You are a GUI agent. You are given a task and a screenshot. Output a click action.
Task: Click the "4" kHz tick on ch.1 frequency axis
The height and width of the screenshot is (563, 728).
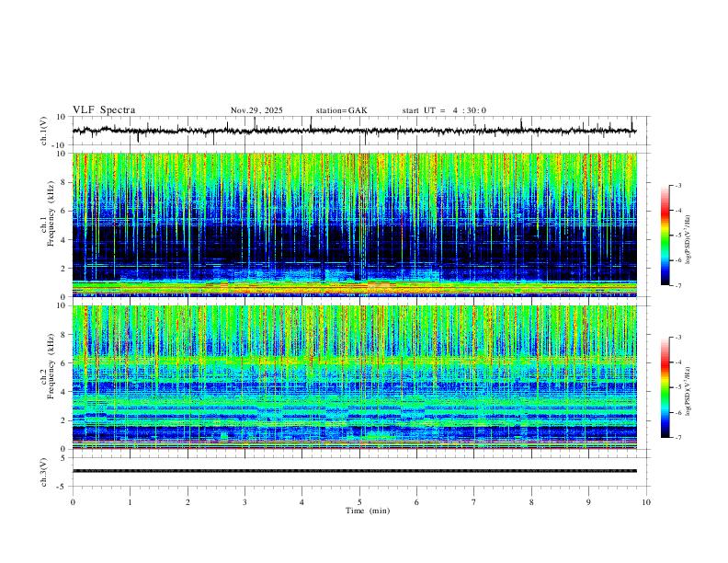[x=63, y=240]
